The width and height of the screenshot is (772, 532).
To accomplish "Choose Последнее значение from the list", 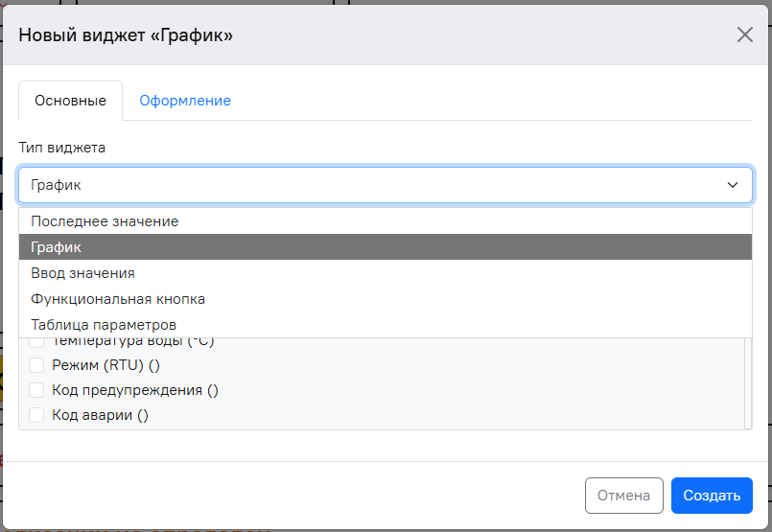I will [x=386, y=221].
